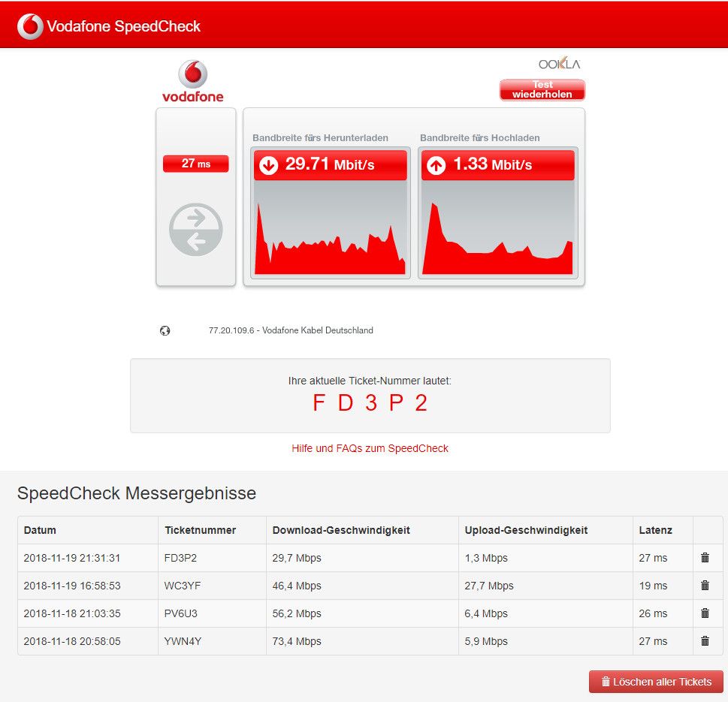
Task: Repeat the test with Test wiederholen
Action: (x=542, y=89)
